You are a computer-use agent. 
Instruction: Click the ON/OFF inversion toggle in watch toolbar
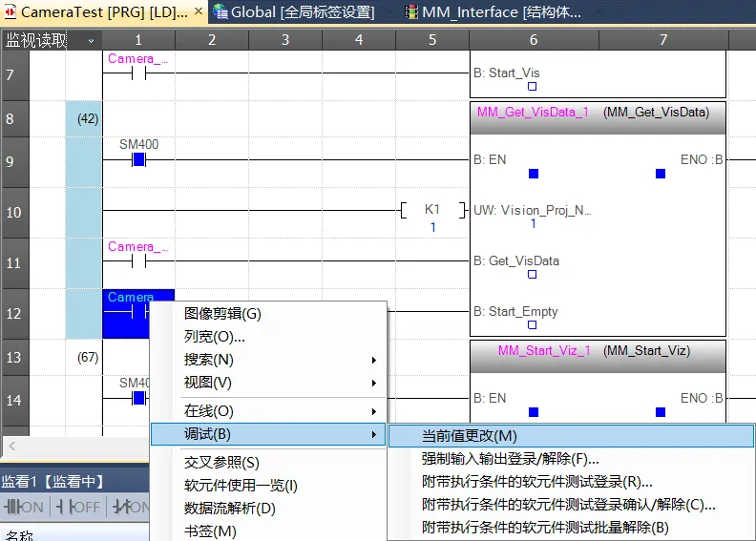coord(131,507)
